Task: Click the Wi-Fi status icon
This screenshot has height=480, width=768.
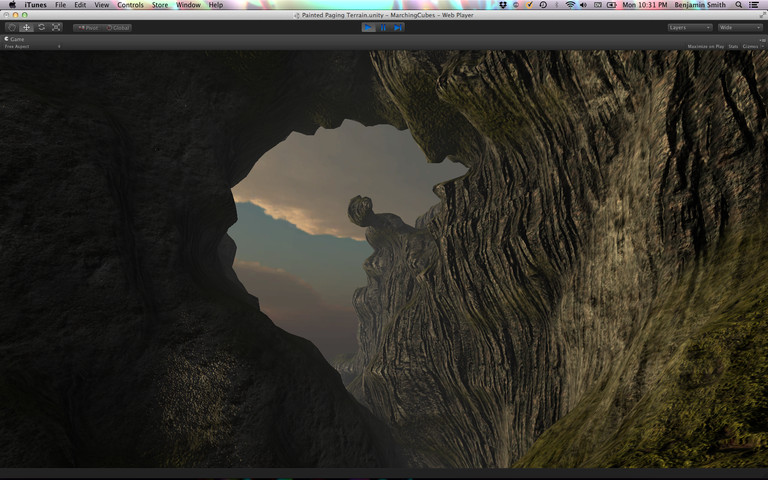Action: pos(570,5)
